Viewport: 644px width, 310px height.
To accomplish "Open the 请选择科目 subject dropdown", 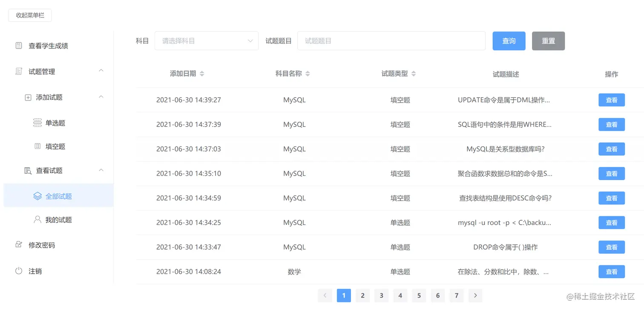I will 207,41.
